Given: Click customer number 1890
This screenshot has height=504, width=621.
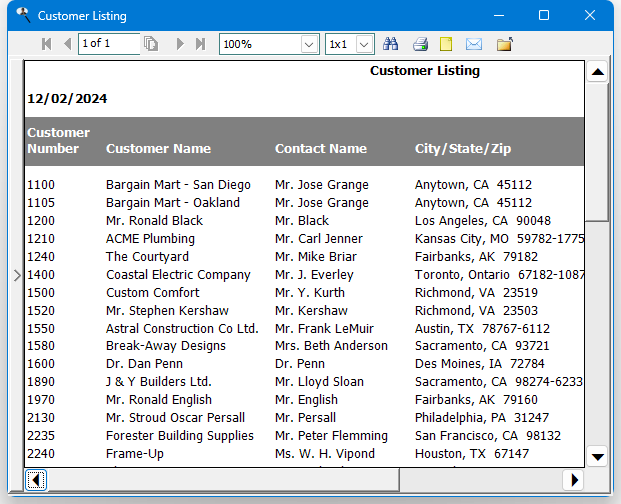Looking at the screenshot, I should click(41, 382).
